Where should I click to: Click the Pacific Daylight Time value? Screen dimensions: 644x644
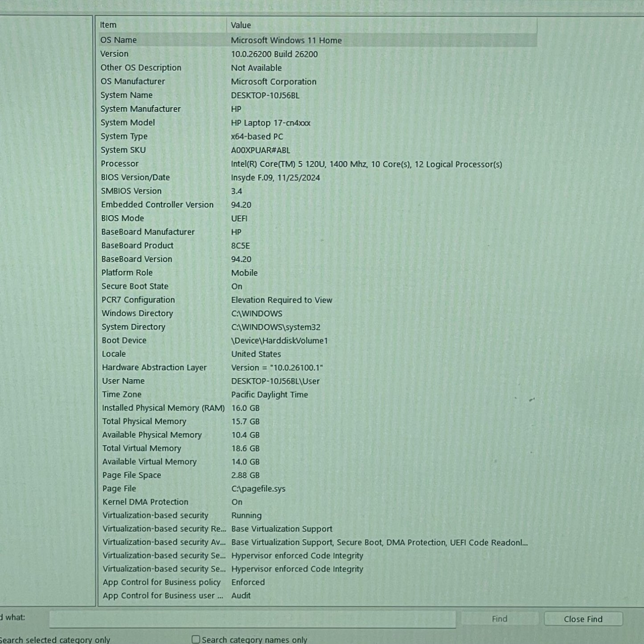pyautogui.click(x=270, y=394)
